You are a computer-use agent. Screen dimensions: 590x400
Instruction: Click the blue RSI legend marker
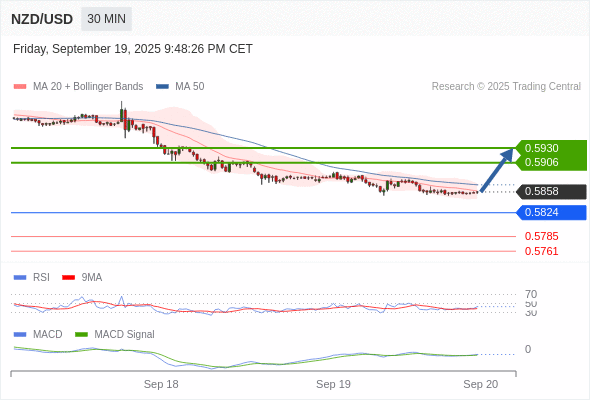coord(20,278)
